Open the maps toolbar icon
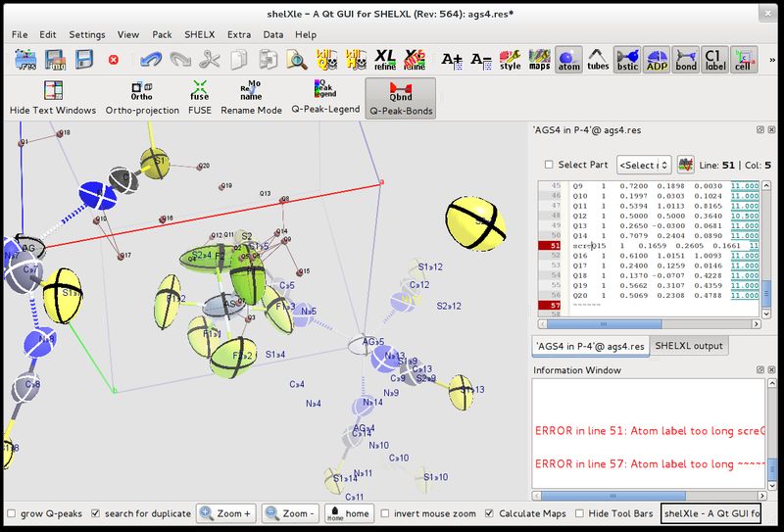Viewport: 784px width, 532px height. (x=540, y=60)
